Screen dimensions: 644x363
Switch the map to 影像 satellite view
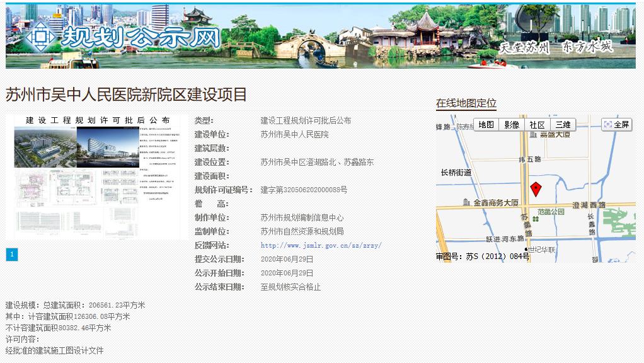(512, 124)
